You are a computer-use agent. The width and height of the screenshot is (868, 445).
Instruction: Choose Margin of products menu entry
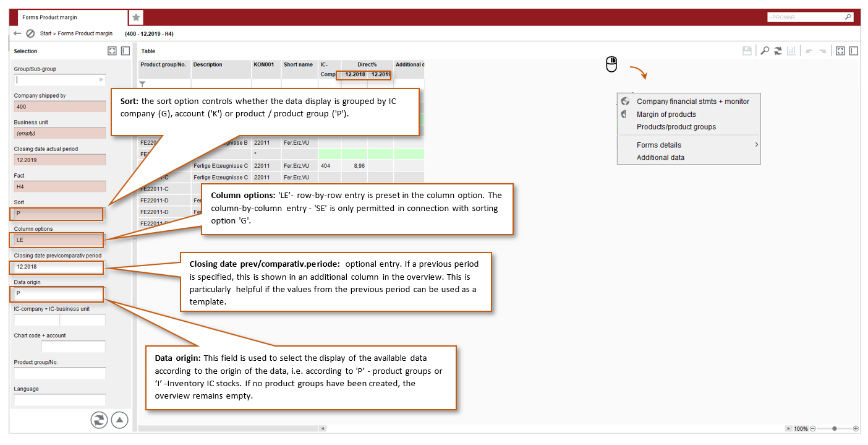tap(666, 114)
